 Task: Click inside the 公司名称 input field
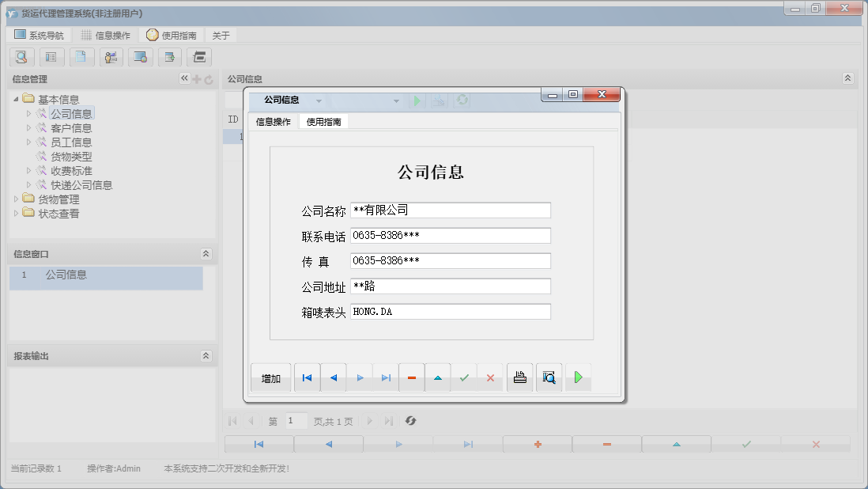451,210
